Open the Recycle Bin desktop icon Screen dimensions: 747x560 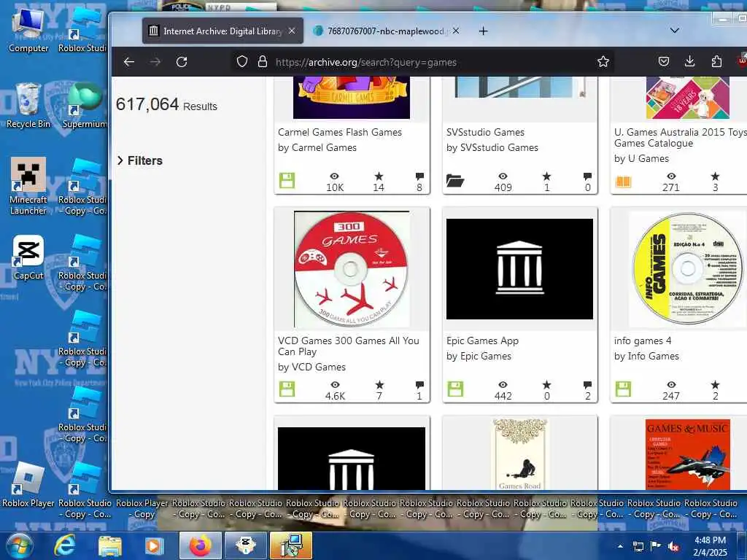(x=28, y=105)
